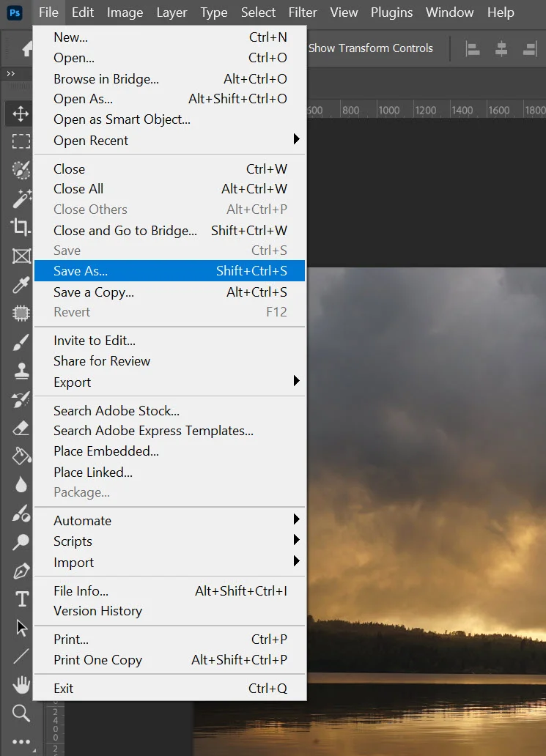Expand the toolbar double-arrow
The image size is (546, 756).
[x=10, y=74]
